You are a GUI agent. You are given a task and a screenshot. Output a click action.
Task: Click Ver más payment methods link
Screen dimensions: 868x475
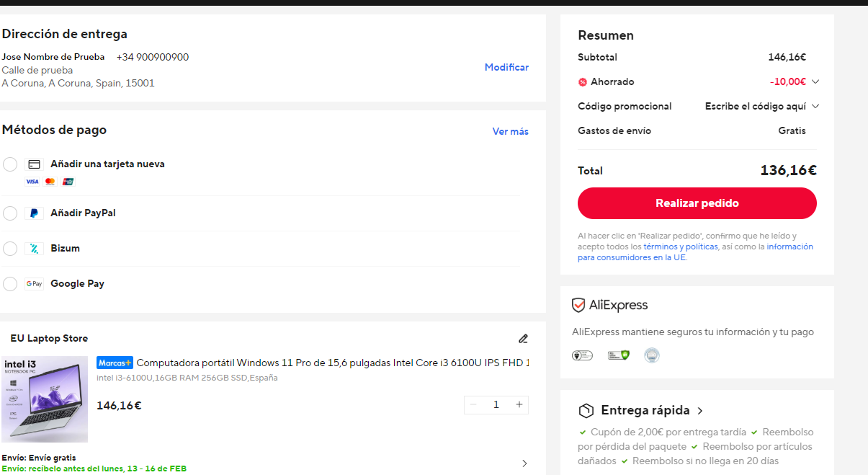[511, 131]
